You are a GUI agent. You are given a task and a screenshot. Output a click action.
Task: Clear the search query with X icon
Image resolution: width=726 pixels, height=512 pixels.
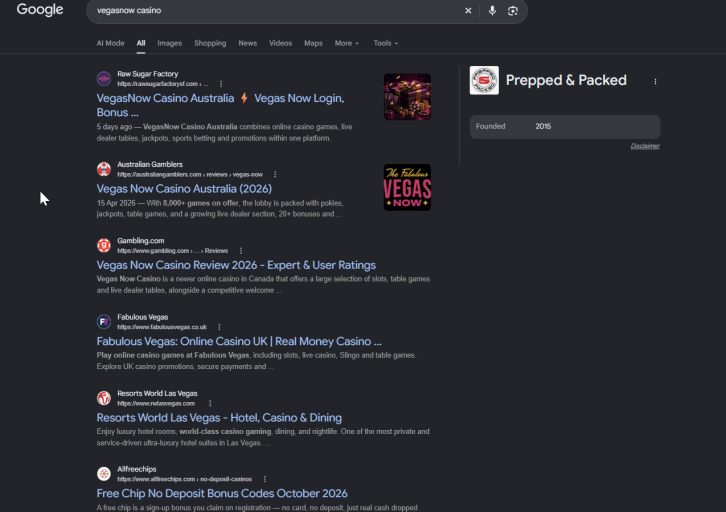coord(468,11)
